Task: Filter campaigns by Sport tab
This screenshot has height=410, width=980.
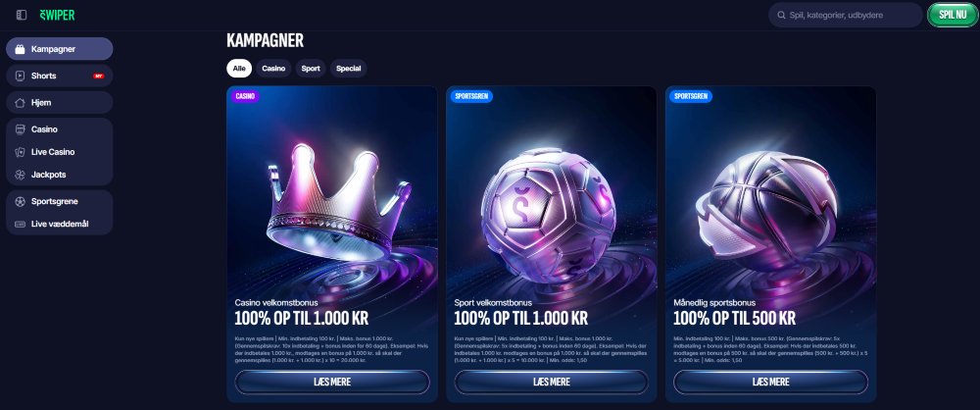Action: (x=311, y=69)
